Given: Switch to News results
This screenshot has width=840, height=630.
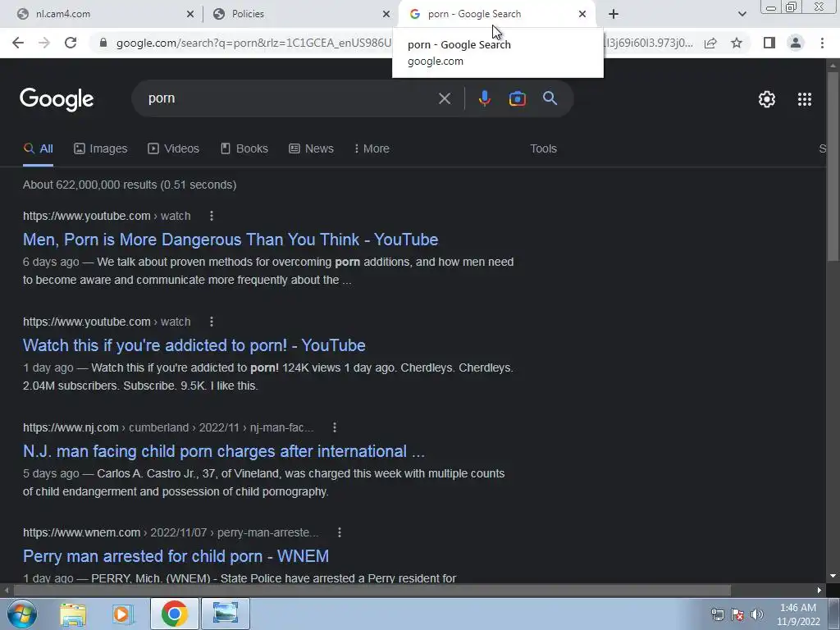Looking at the screenshot, I should [311, 149].
